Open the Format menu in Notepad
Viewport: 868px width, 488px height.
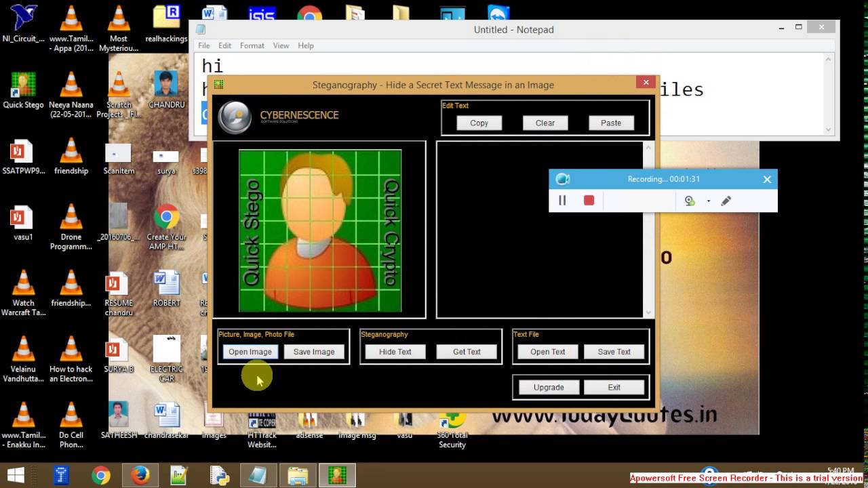pos(252,45)
